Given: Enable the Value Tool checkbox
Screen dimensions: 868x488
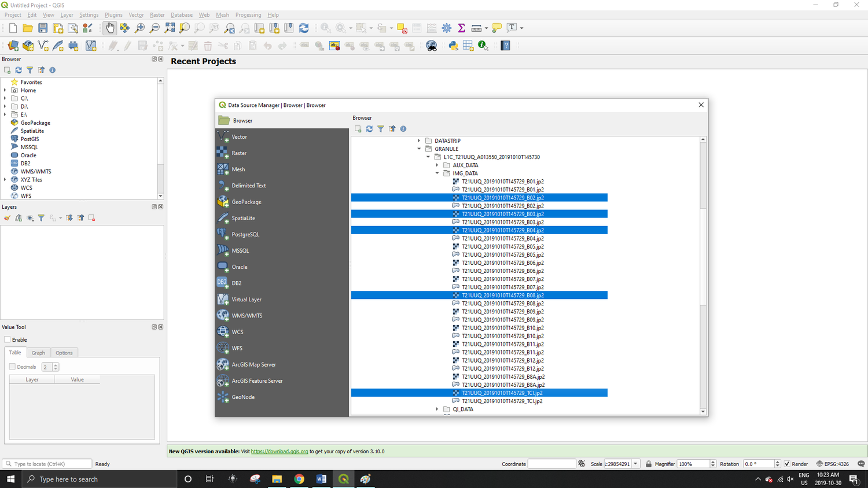Looking at the screenshot, I should [8, 339].
